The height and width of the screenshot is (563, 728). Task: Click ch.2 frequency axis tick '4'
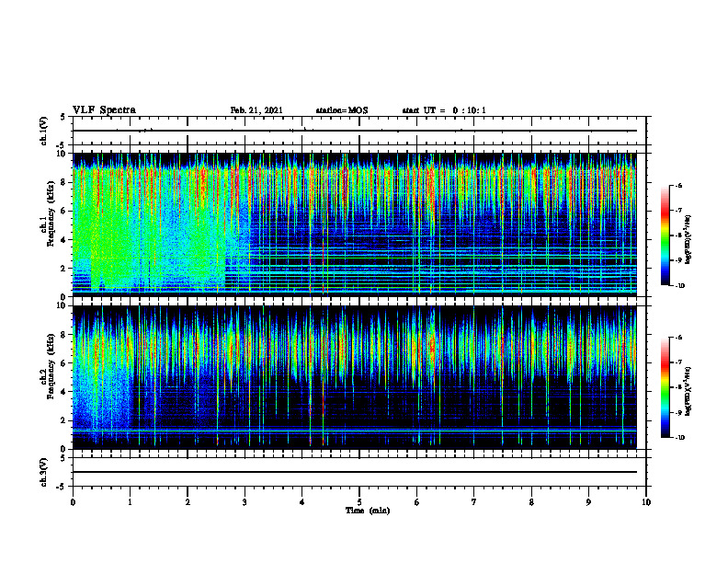click(x=64, y=392)
